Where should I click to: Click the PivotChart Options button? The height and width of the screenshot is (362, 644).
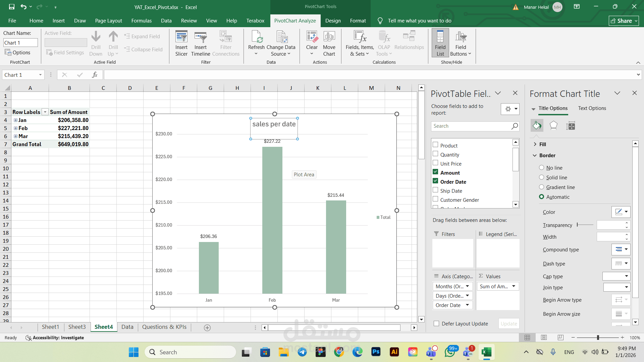[17, 53]
